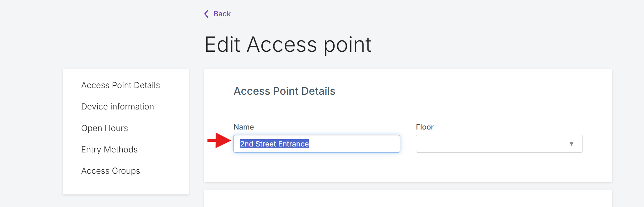Click the empty card below Access Point Details
Screen dimensions: 644x207
pos(408,199)
